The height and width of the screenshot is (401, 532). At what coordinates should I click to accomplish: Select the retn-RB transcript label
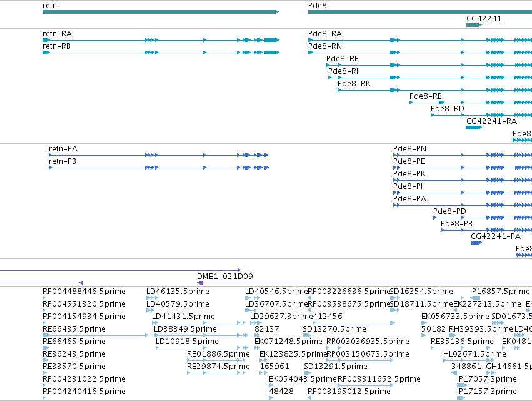tap(56, 46)
